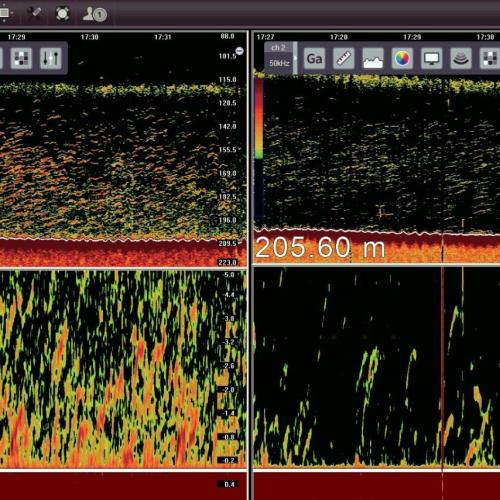Click the pen annotation icon in top bar
This screenshot has width=500, height=500.
(x=34, y=13)
